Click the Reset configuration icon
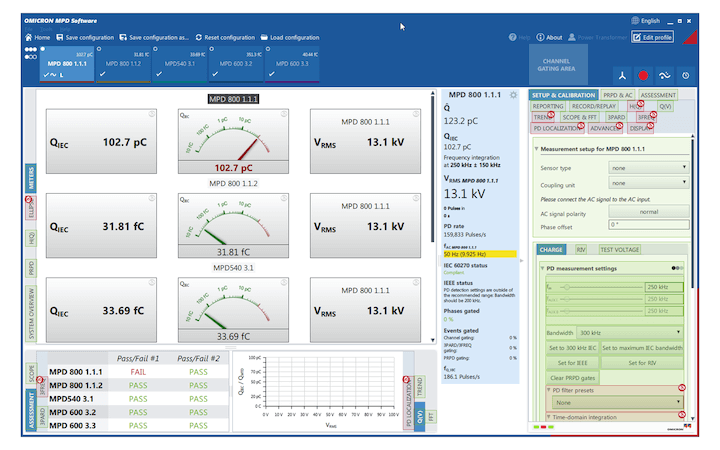The width and height of the screenshot is (720, 450). pos(197,37)
